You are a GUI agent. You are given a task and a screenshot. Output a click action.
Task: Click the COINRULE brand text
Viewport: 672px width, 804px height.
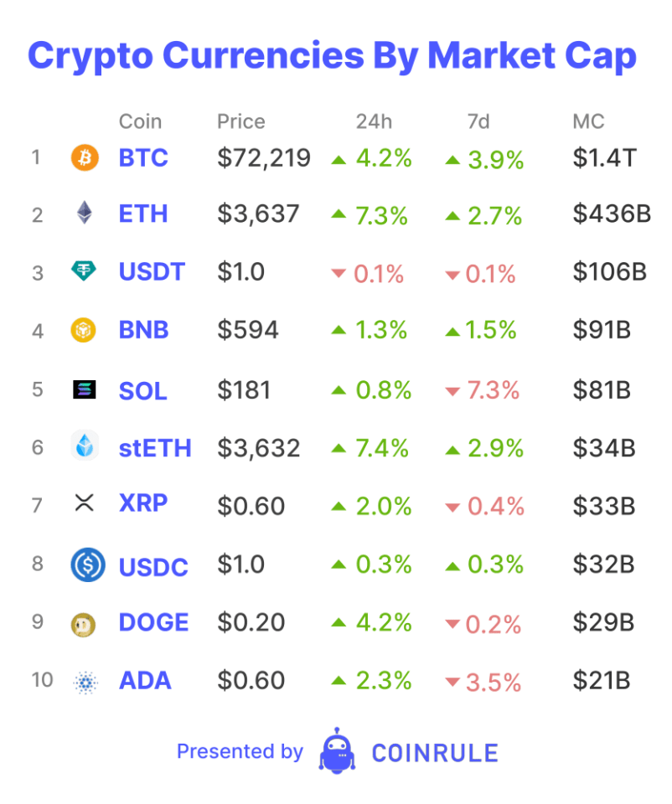(x=435, y=753)
